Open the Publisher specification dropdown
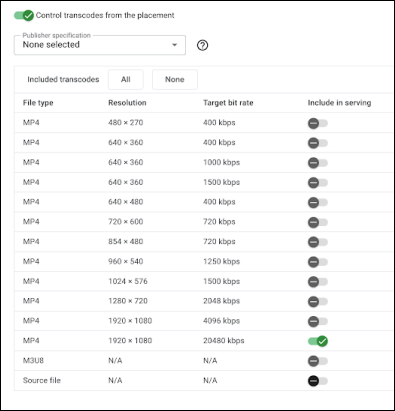The image size is (395, 411). (x=100, y=45)
